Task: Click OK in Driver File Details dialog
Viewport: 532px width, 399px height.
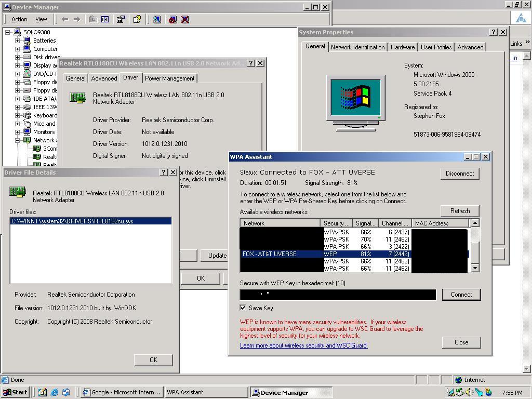Action: coord(153,360)
